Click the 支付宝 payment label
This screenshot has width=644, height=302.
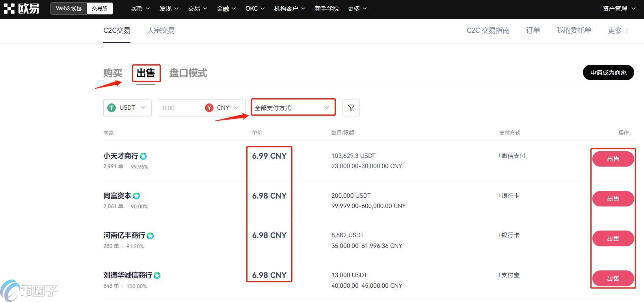point(510,275)
